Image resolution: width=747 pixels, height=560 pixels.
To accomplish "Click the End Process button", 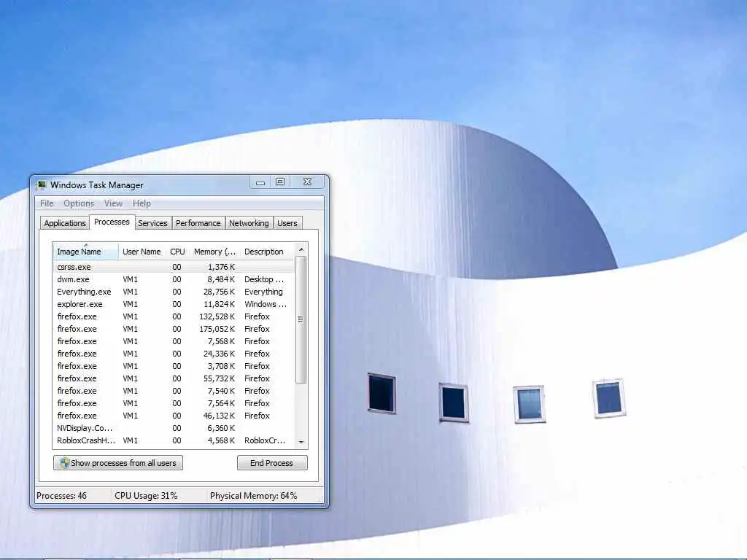I will [272, 463].
